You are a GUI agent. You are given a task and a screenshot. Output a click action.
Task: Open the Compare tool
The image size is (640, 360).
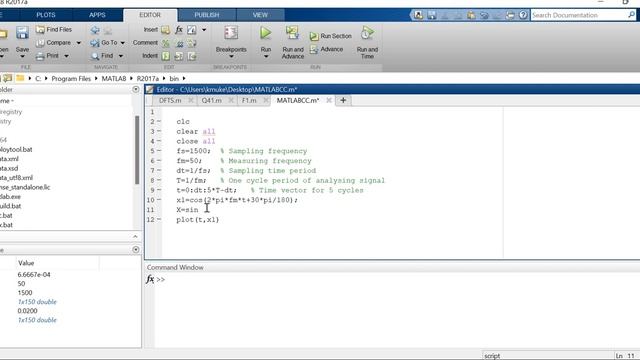coord(53,42)
